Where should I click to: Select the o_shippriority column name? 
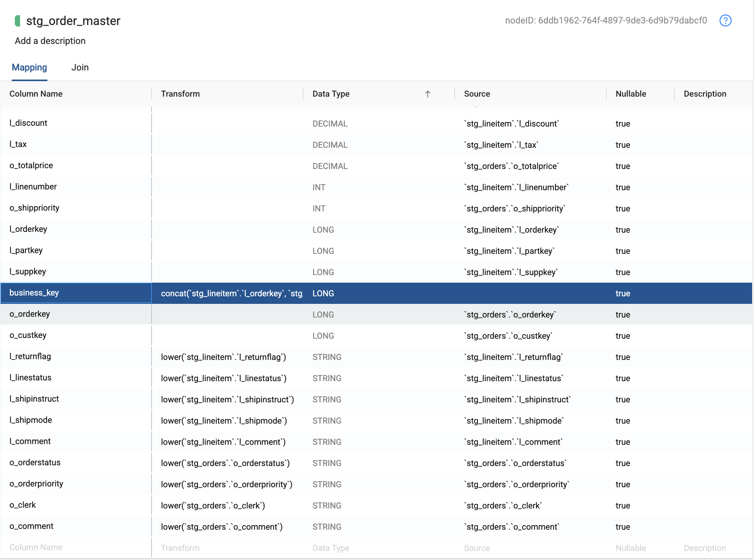34,208
